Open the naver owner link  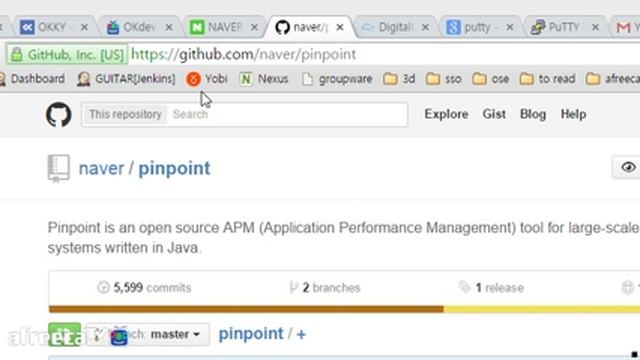tap(101, 168)
